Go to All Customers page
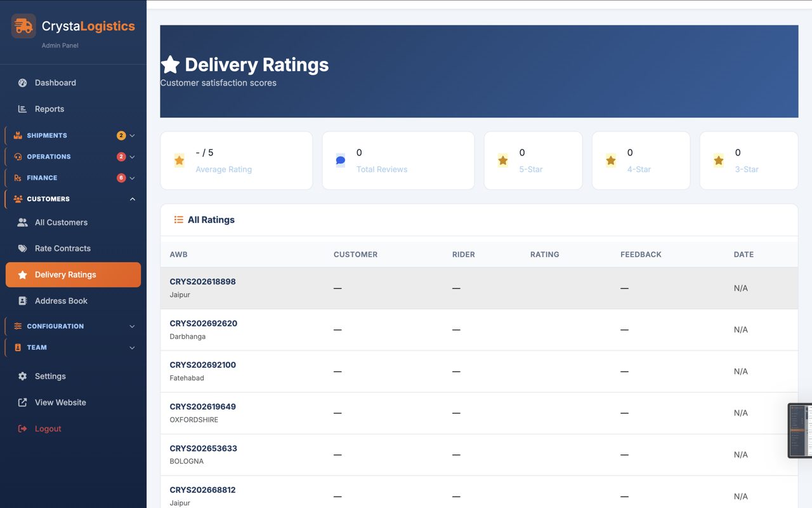The height and width of the screenshot is (508, 812). click(73, 222)
